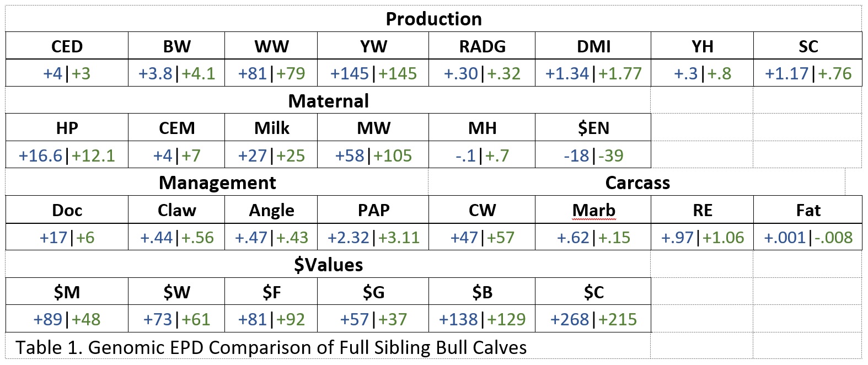868x365 pixels.
Task: Select the HP value +16.6|+12.1
Action: click(67, 155)
